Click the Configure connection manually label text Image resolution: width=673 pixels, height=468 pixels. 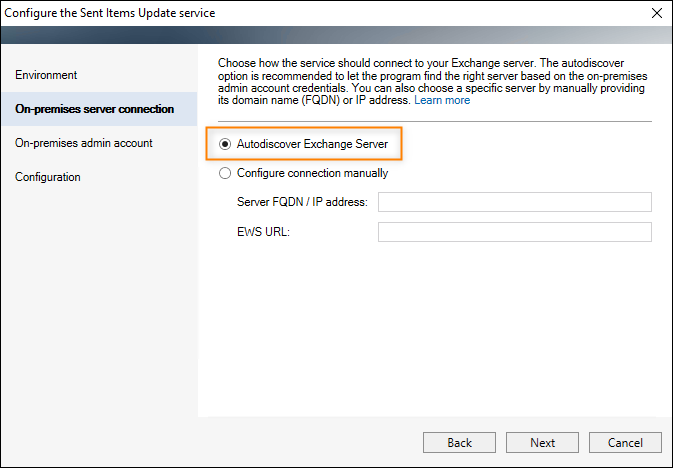coord(312,173)
